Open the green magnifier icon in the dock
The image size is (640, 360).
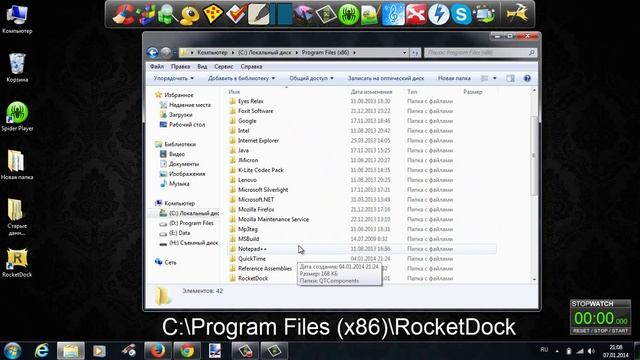pos(168,15)
